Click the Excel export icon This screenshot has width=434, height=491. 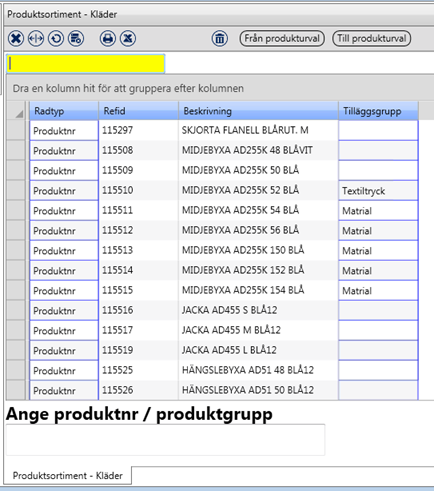click(128, 39)
